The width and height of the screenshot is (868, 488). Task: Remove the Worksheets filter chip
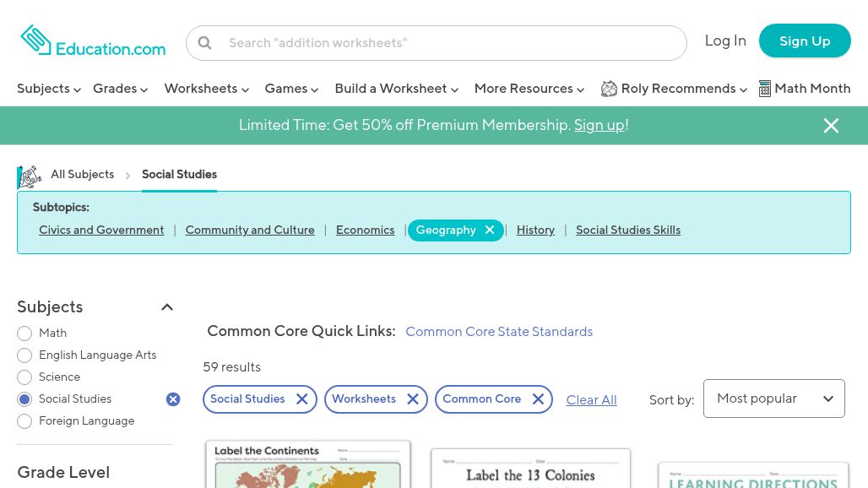pyautogui.click(x=413, y=399)
